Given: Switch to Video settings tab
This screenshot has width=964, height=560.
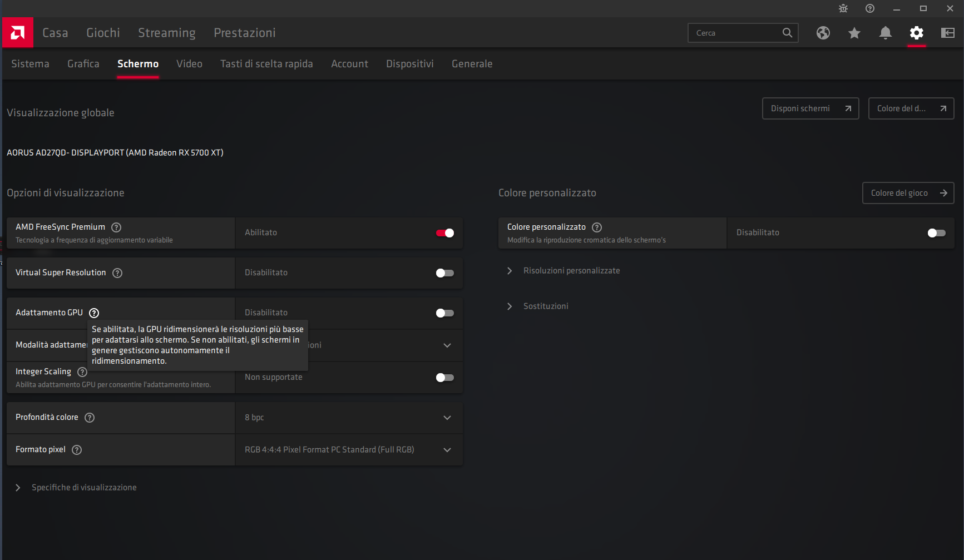Looking at the screenshot, I should [x=189, y=63].
